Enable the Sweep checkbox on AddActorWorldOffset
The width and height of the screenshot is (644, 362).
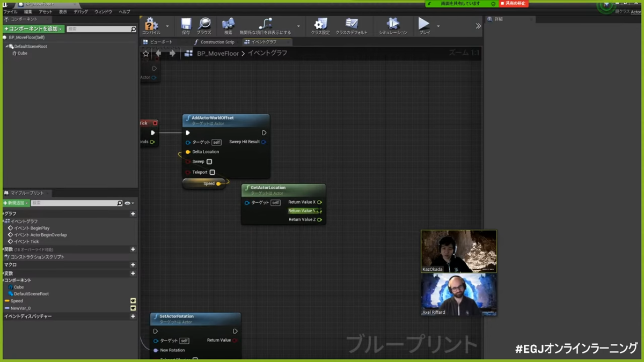(x=209, y=161)
